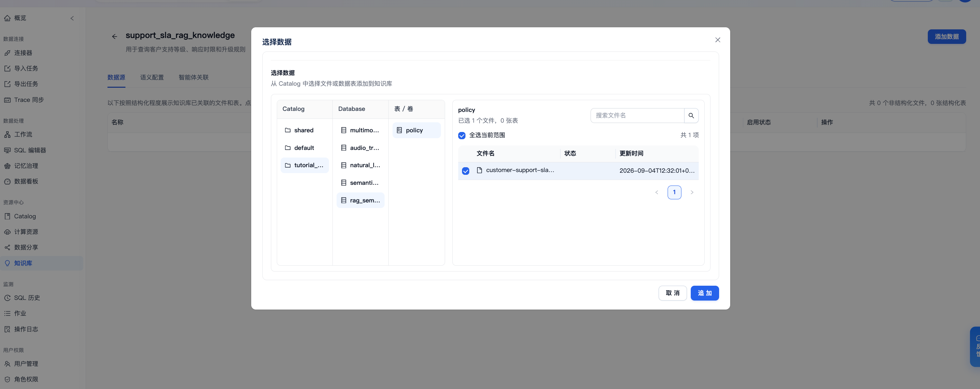Open Trace 同步 menu item
980x389 pixels.
[x=41, y=99]
